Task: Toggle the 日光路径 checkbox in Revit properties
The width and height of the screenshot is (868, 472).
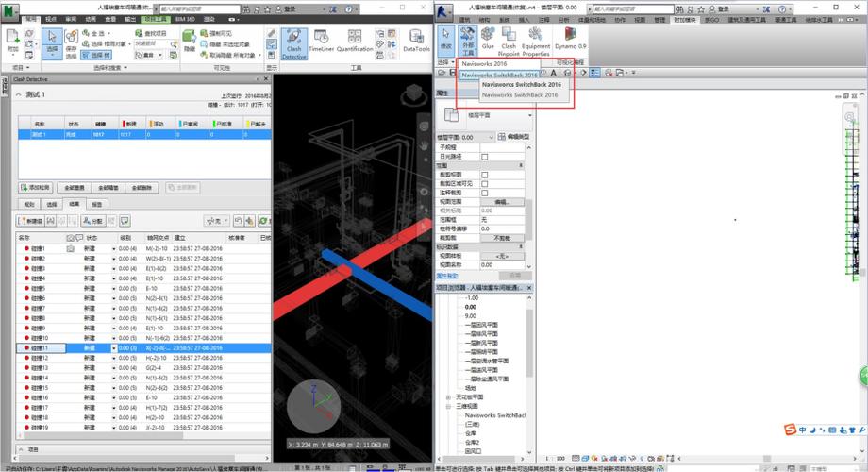Action: (484, 157)
